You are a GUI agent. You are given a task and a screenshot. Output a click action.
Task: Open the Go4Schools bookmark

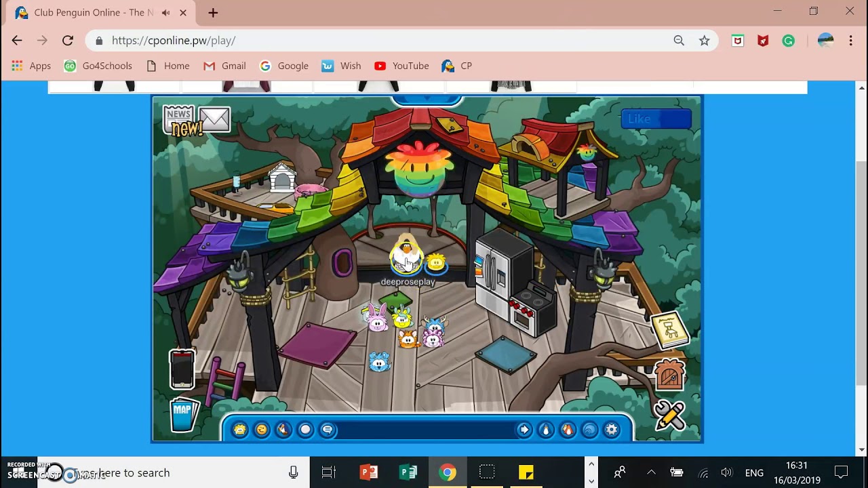98,66
